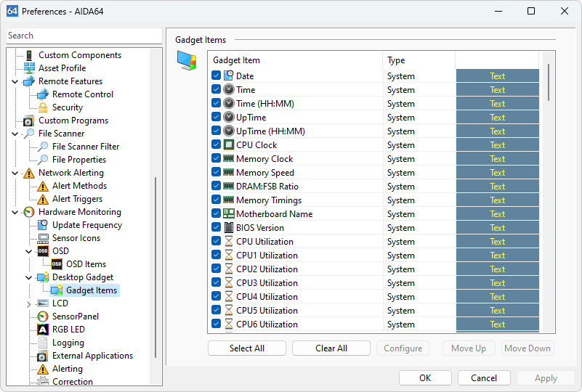Image resolution: width=582 pixels, height=392 pixels.
Task: Toggle the CPU3 Utilization checkbox
Action: tap(217, 283)
